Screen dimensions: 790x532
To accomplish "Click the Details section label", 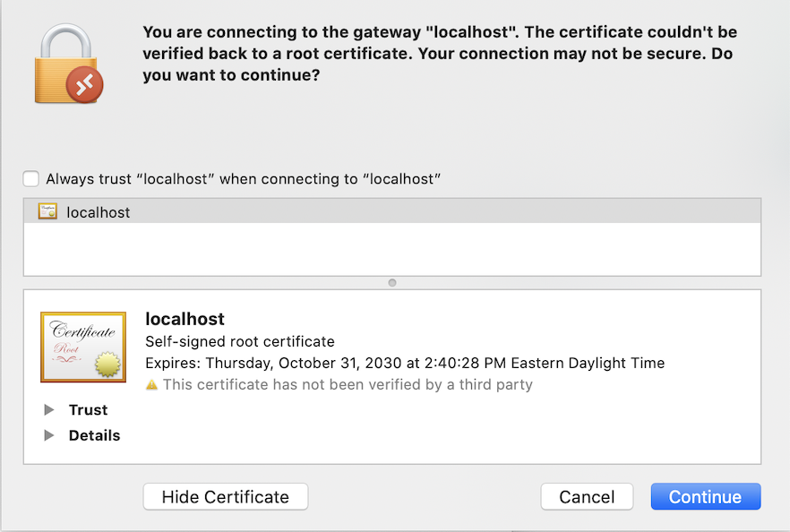I will [x=94, y=436].
